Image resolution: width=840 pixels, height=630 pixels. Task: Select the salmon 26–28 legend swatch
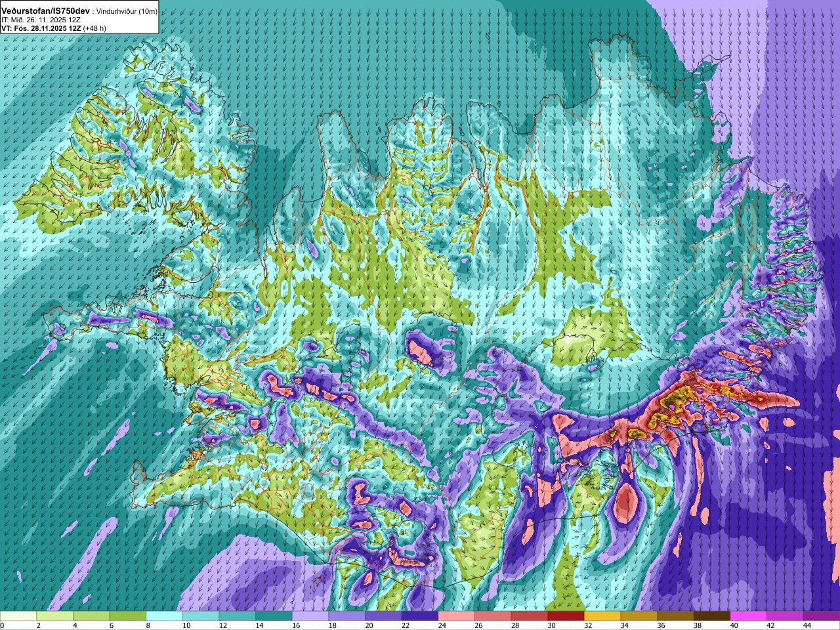[x=493, y=616]
